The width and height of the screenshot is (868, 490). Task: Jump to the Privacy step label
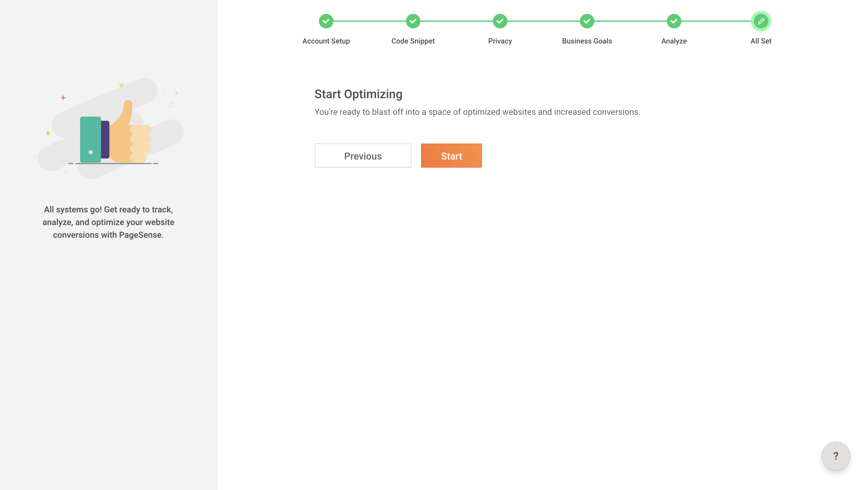click(x=500, y=41)
